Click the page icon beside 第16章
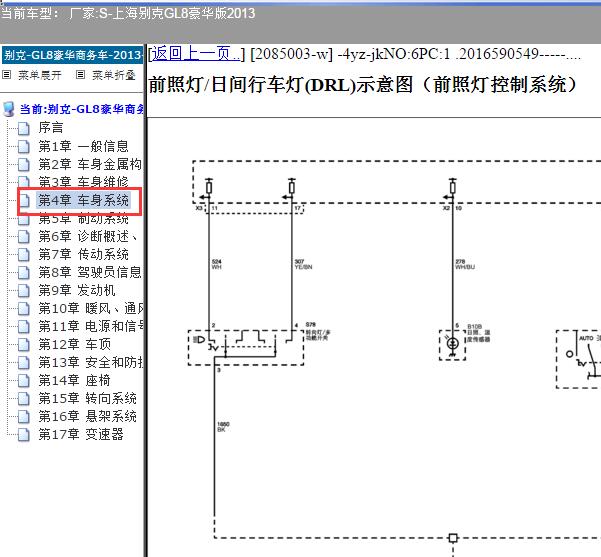This screenshot has width=601, height=557. [x=24, y=417]
